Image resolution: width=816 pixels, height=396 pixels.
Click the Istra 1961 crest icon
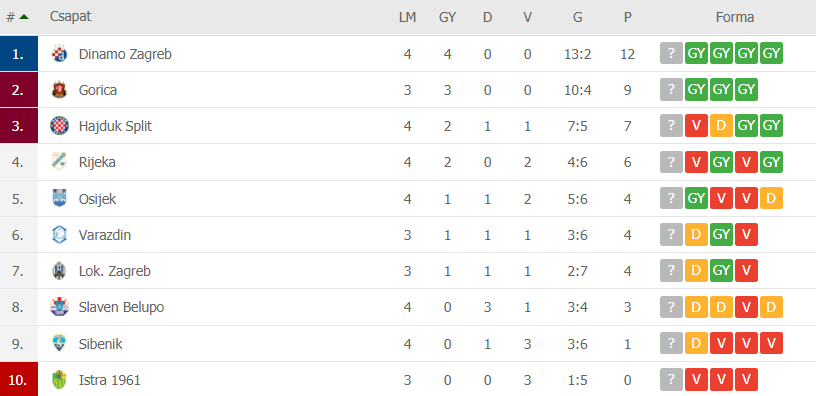tap(59, 380)
